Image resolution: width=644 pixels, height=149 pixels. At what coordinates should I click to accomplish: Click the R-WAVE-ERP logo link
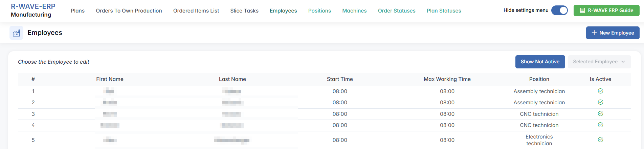(x=33, y=6)
